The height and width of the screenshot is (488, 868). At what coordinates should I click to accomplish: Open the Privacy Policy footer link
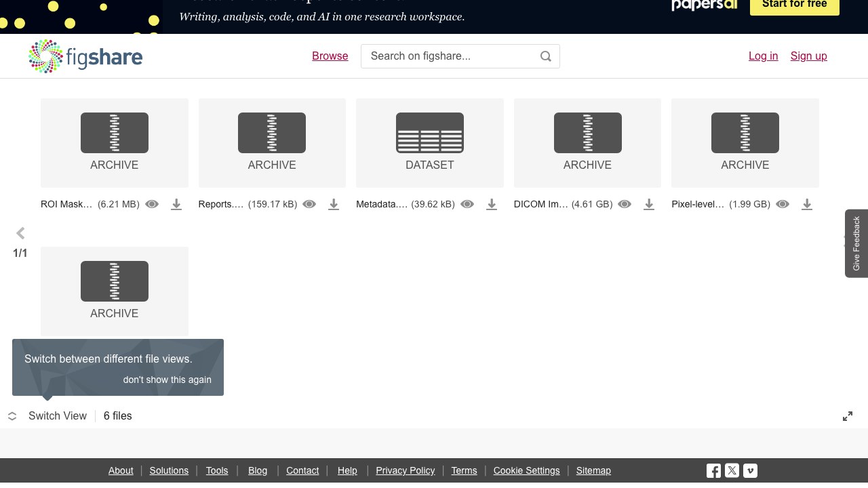[406, 470]
